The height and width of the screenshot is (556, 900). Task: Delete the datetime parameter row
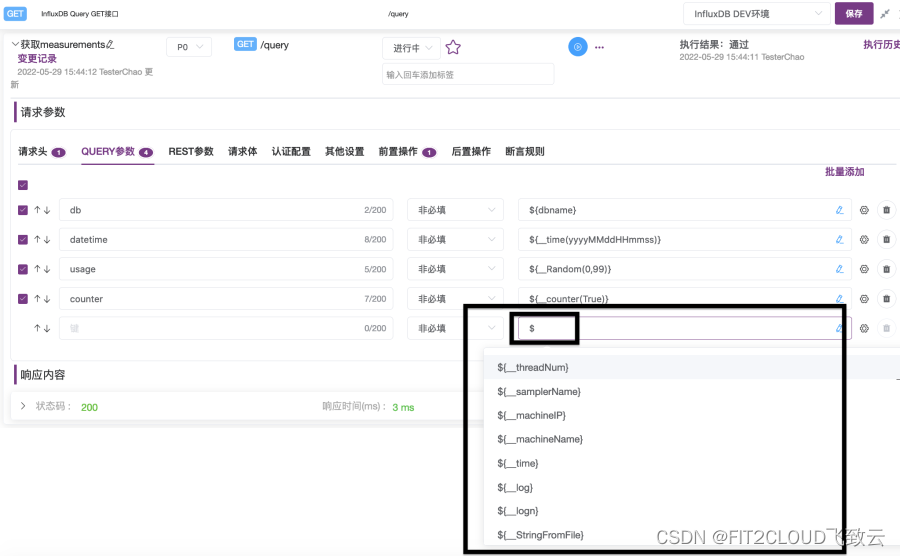point(886,239)
